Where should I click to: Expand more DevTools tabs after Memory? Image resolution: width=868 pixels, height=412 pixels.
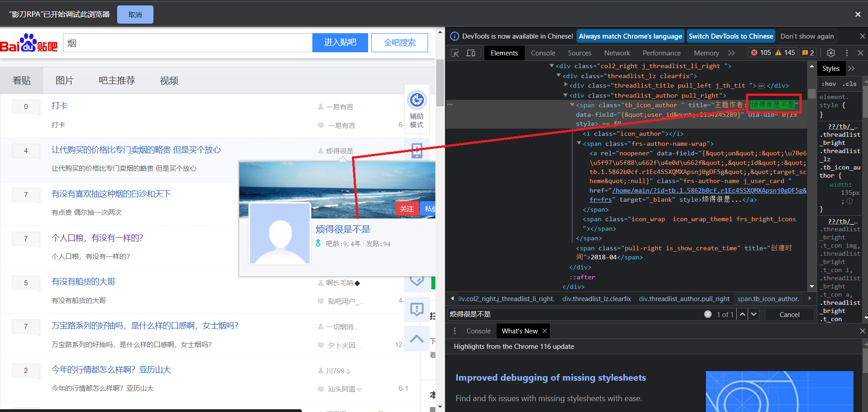tap(731, 53)
